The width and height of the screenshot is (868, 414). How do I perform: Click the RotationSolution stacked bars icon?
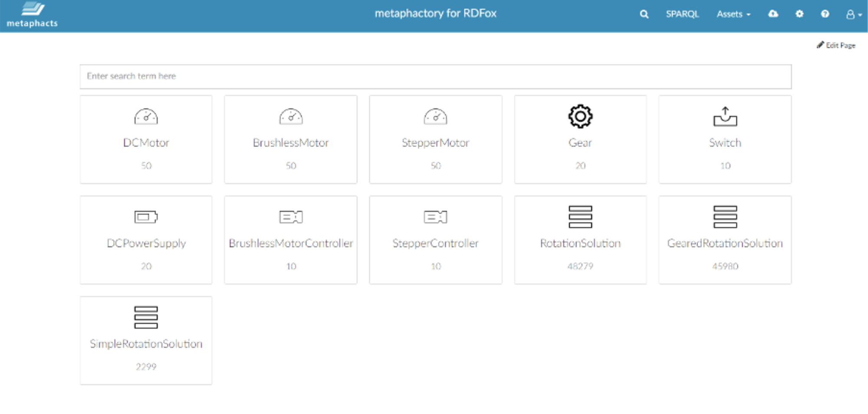click(x=580, y=217)
